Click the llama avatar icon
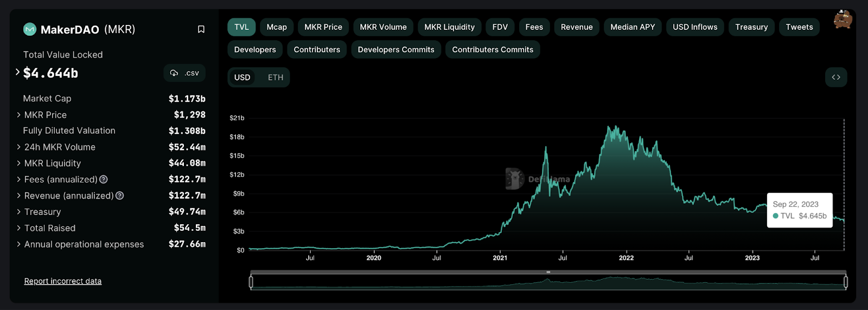This screenshot has height=310, width=868. pos(843,19)
